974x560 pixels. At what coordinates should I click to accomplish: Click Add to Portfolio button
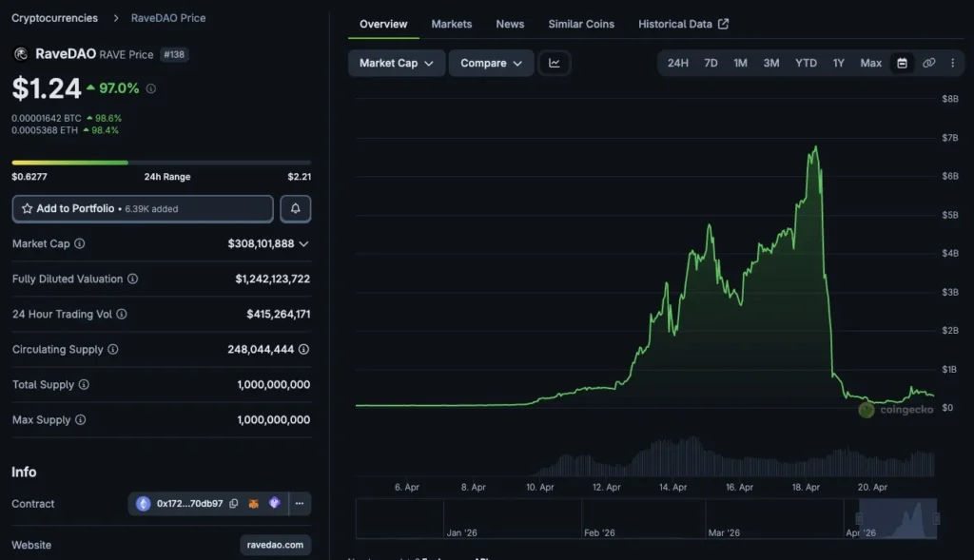click(x=143, y=208)
